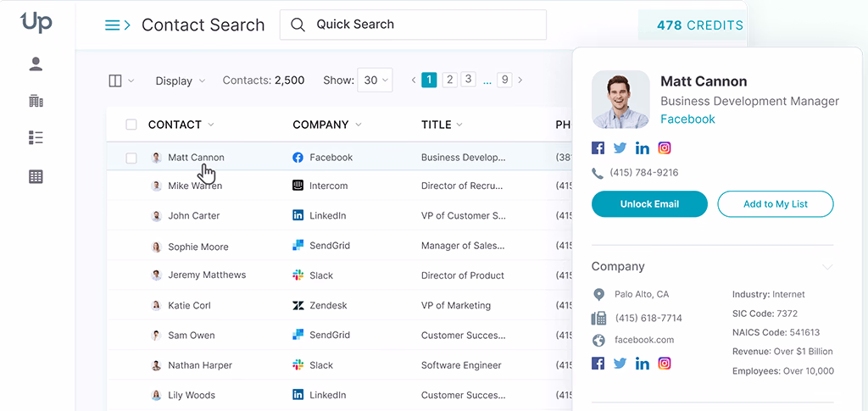Image resolution: width=868 pixels, height=411 pixels.
Task: Open LinkedIn profile icon under Matt Cannon's title
Action: pos(643,147)
